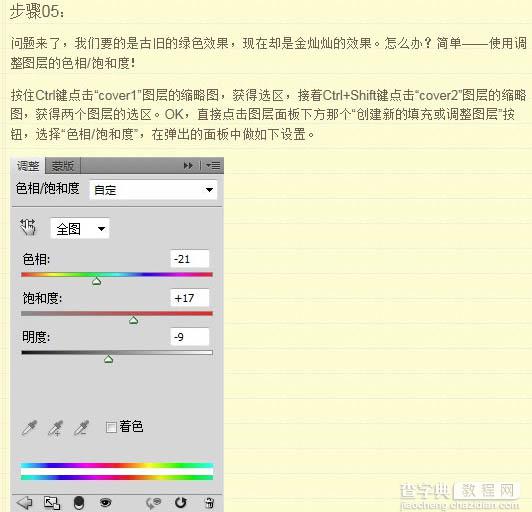Collapse panel with double-arrow icon
This screenshot has width=532, height=512.
pos(188,166)
